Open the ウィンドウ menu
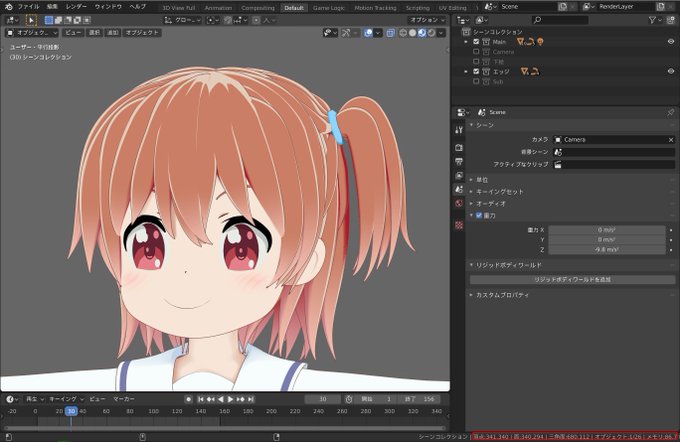The image size is (680, 442). [x=108, y=7]
